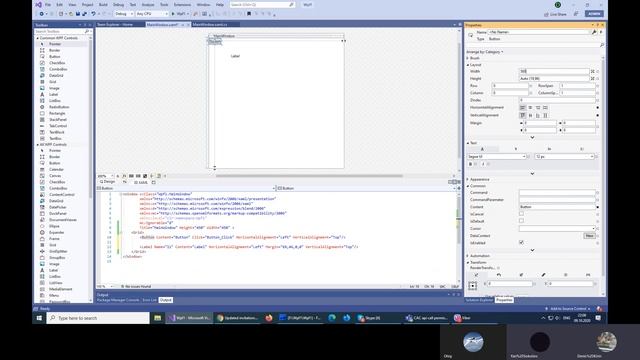This screenshot has width=640, height=360.
Task: Switch to the Design view pane
Action: click(107, 182)
